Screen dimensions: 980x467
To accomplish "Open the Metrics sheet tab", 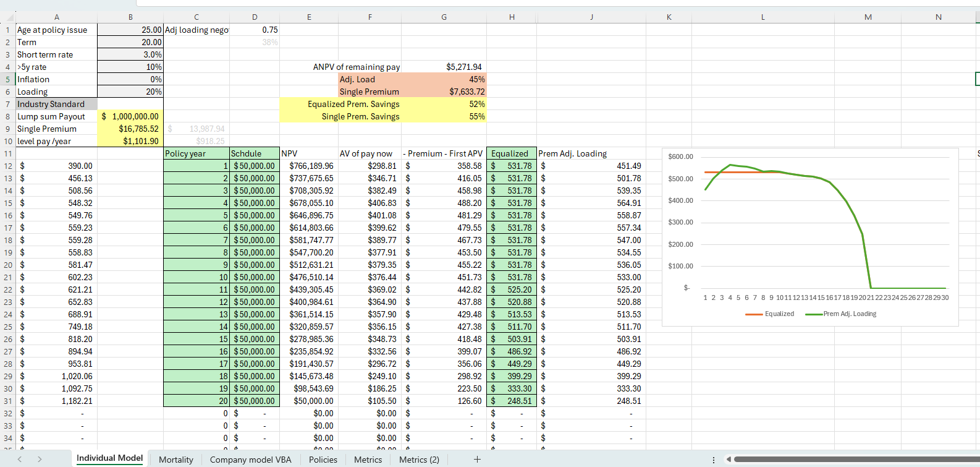I will tap(368, 459).
